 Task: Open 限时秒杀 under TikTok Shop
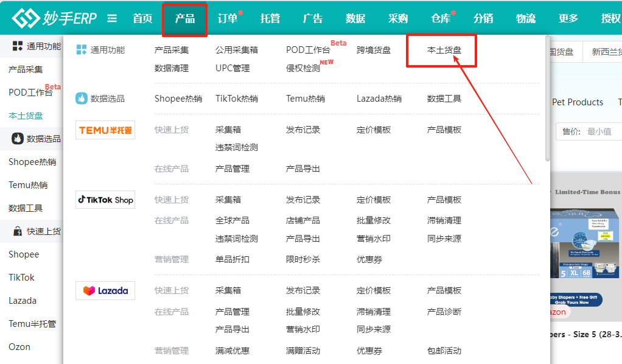(303, 259)
